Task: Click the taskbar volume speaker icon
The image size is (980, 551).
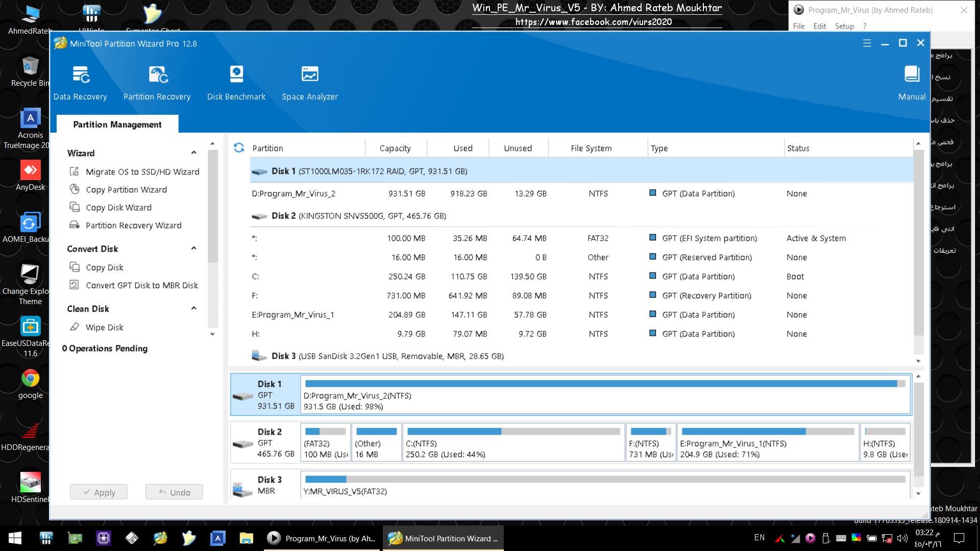Action: pos(902,538)
